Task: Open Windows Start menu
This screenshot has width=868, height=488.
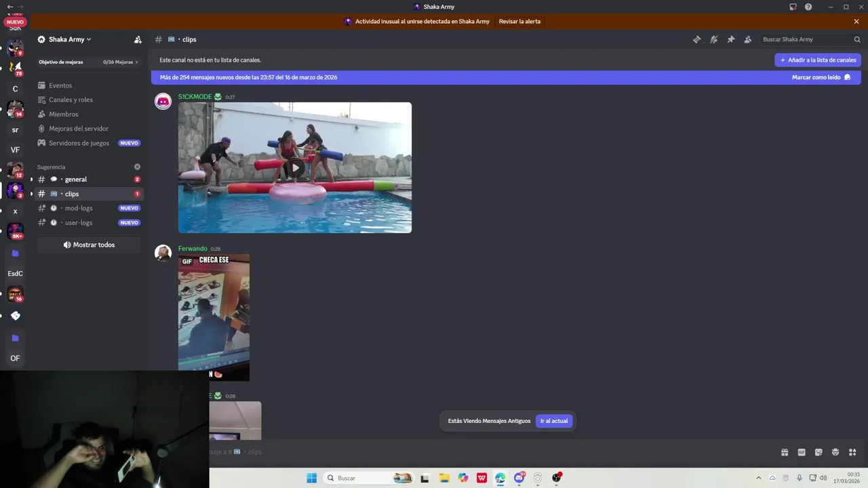Action: (x=311, y=478)
